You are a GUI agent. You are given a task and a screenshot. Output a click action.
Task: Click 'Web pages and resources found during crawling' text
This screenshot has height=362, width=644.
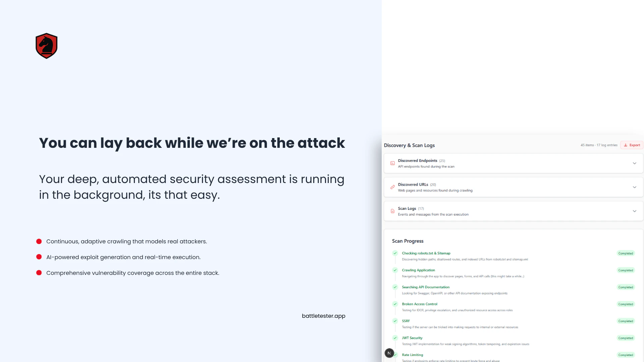coord(435,190)
